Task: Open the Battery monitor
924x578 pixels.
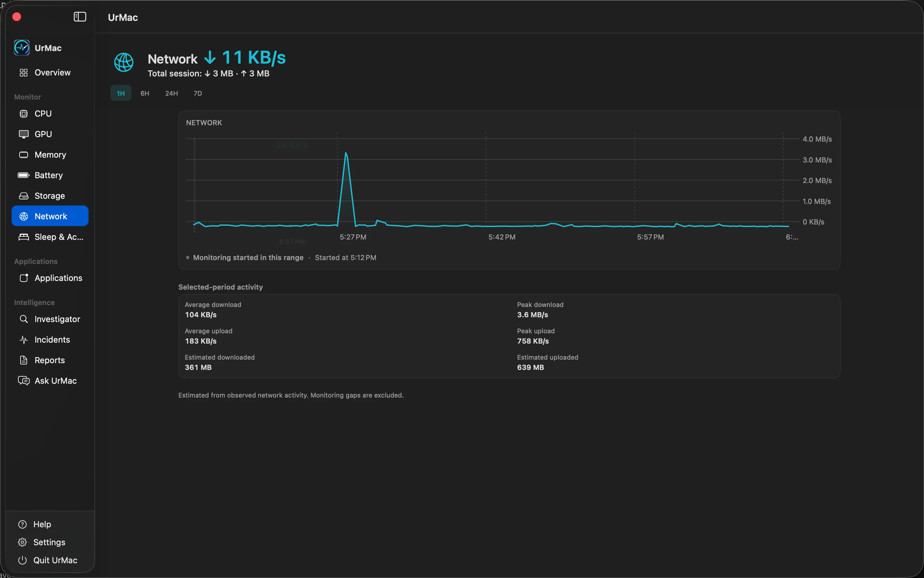Action: click(50, 175)
